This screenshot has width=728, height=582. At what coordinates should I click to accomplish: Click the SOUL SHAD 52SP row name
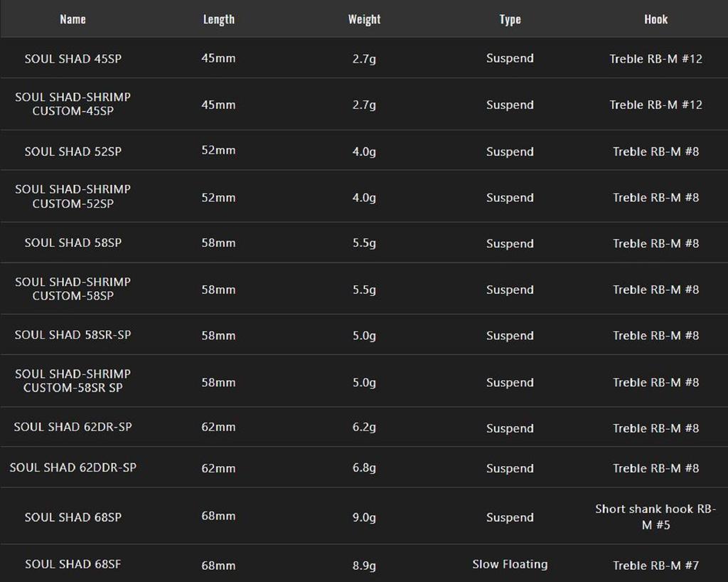(x=73, y=152)
